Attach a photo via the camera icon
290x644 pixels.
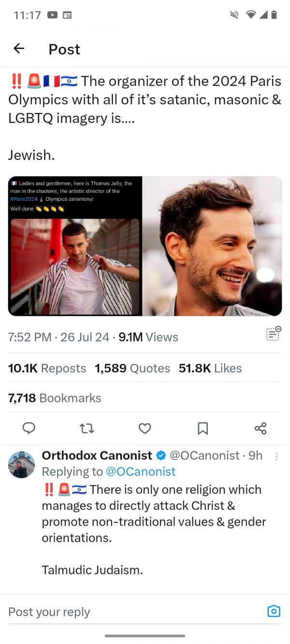click(274, 611)
